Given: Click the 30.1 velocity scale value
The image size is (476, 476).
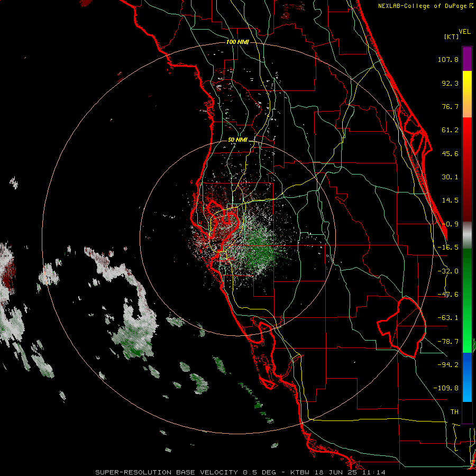Looking at the screenshot, I should [x=450, y=177].
